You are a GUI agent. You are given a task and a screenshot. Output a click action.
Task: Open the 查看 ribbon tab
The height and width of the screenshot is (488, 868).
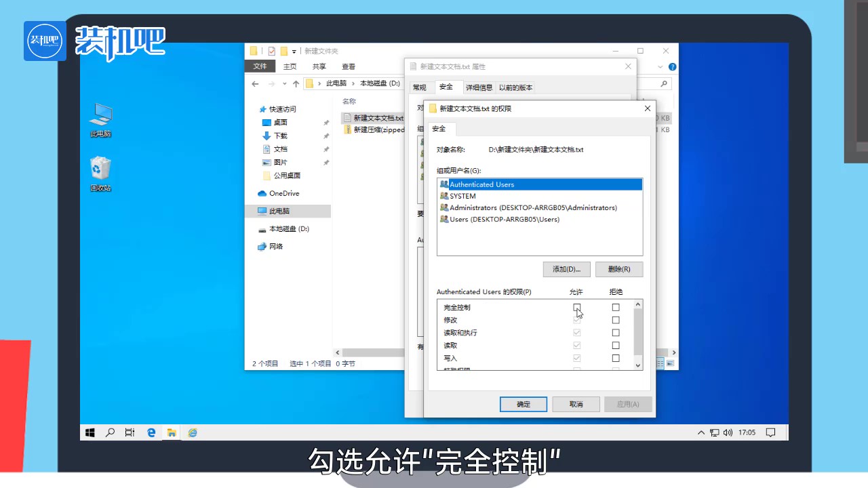348,66
